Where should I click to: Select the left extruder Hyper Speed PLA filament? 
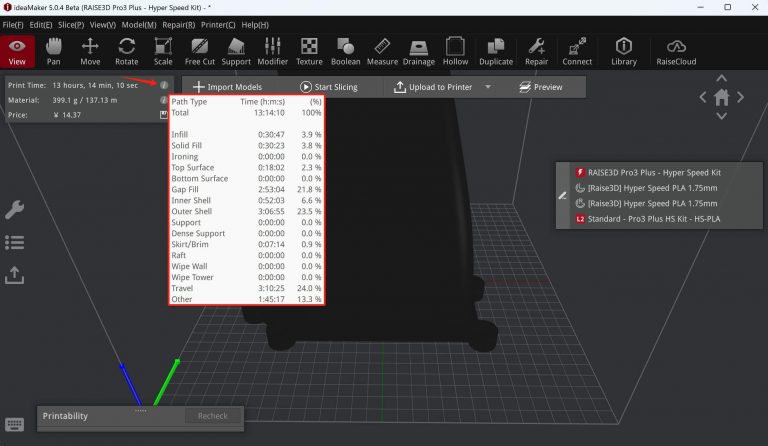652,188
